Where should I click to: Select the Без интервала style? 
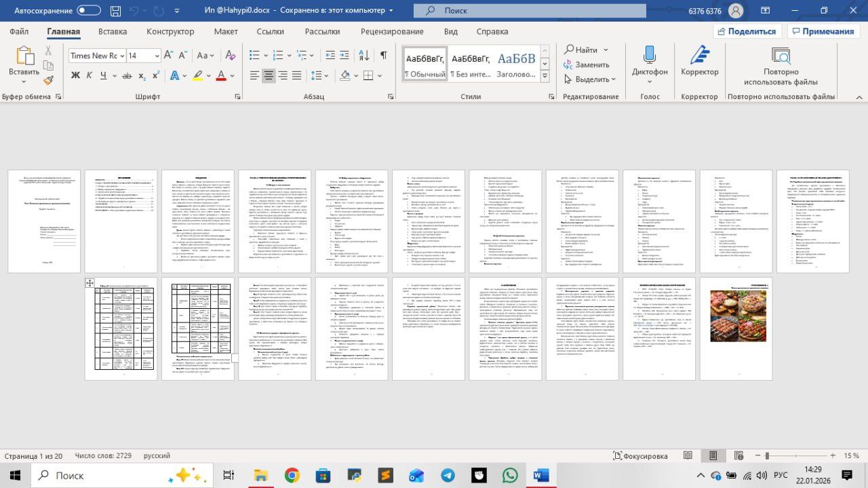pos(471,64)
